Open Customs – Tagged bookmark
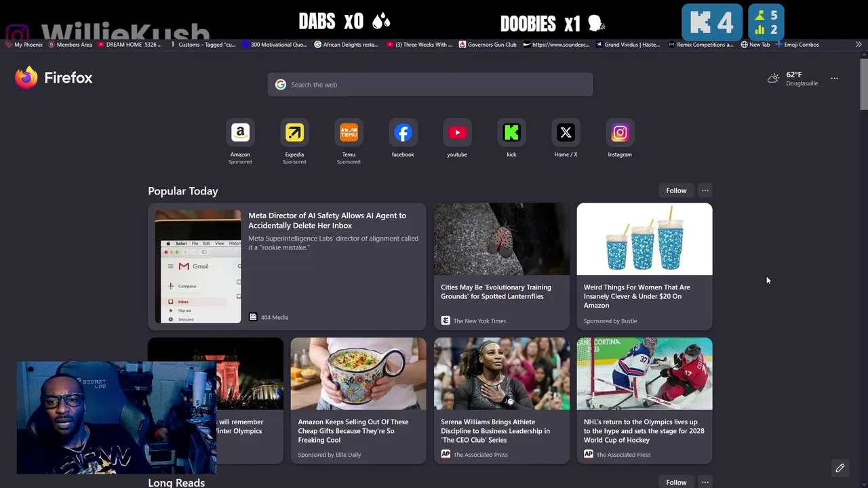This screenshot has width=868, height=488. tap(202, 45)
